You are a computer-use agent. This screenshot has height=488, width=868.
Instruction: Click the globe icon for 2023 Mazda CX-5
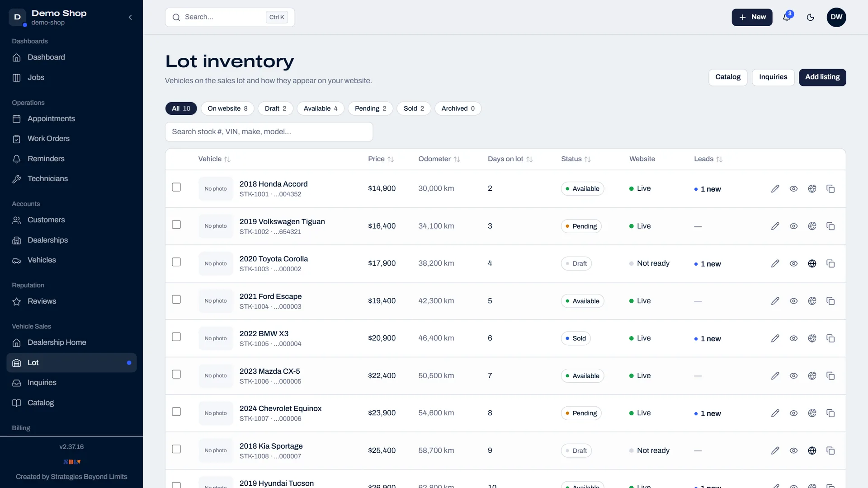click(x=812, y=376)
